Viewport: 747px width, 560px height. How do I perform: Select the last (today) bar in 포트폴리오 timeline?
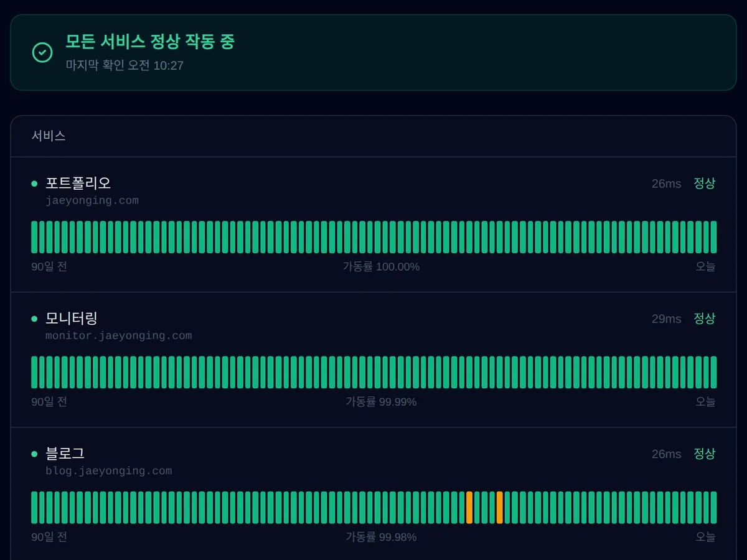[x=713, y=237]
